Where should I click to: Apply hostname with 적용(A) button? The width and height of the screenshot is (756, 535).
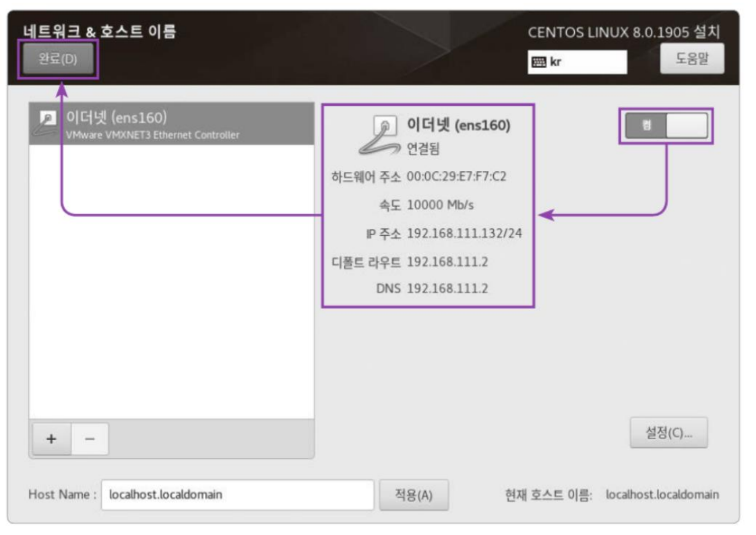click(x=414, y=495)
